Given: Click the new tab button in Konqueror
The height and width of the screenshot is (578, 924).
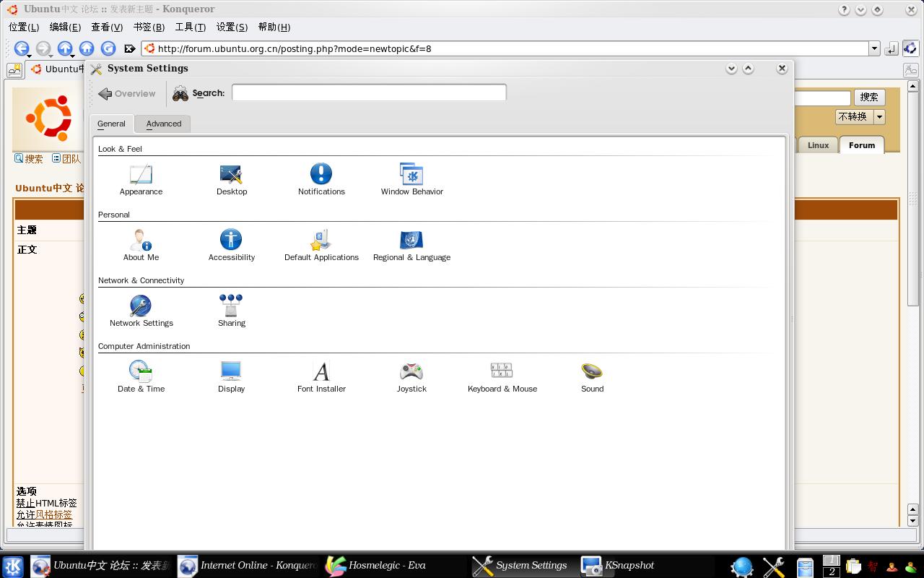Looking at the screenshot, I should tap(14, 69).
